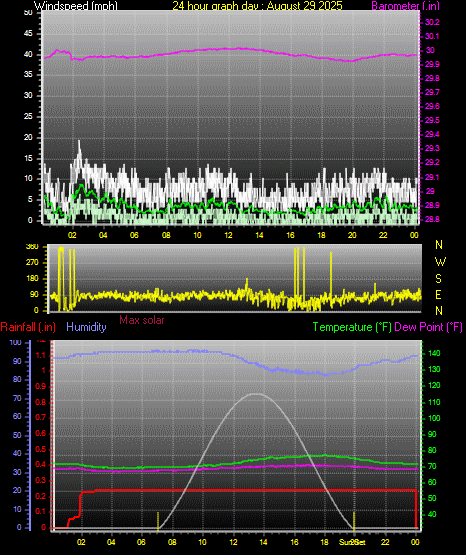Click the 12 hour tick on windspeed chart
This screenshot has height=555, width=466.
pos(228,235)
